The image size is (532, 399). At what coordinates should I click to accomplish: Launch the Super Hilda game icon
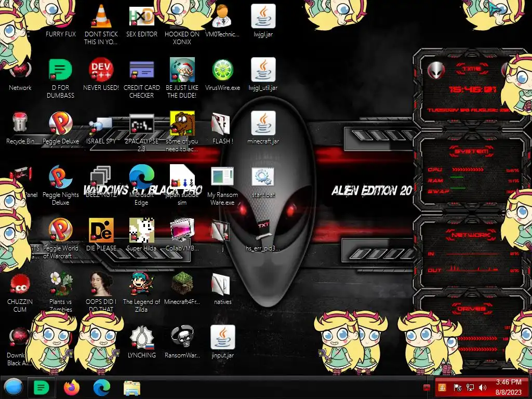[141, 230]
